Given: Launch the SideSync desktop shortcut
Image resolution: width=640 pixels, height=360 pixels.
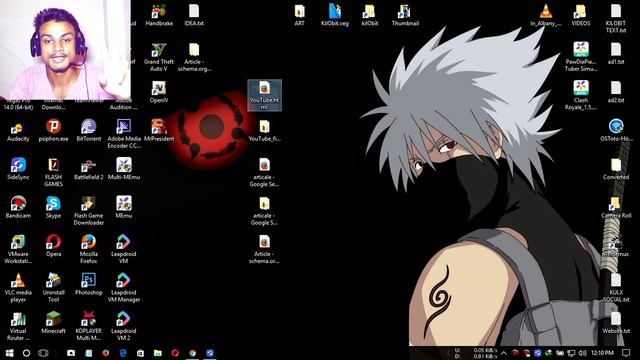Looking at the screenshot, I should pos(18,169).
